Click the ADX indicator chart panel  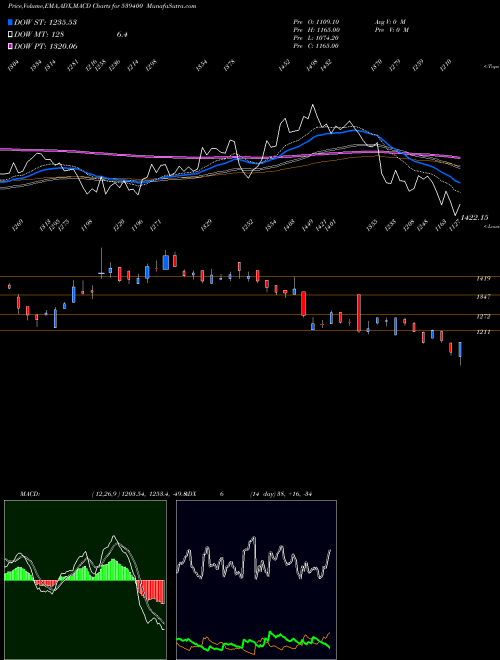(256, 580)
